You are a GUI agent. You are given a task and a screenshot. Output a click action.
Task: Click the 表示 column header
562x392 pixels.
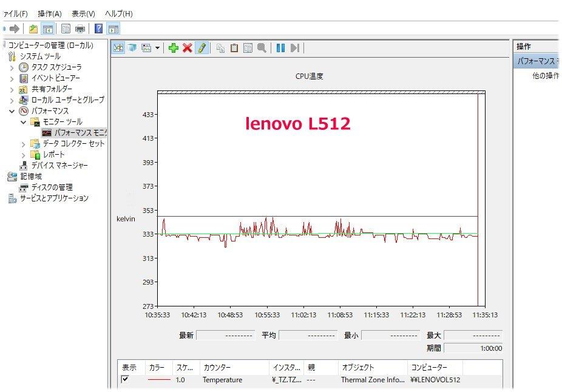pos(131,367)
